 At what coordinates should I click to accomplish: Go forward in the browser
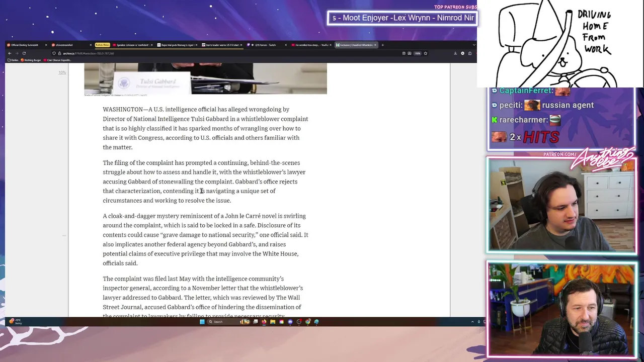coord(17,53)
